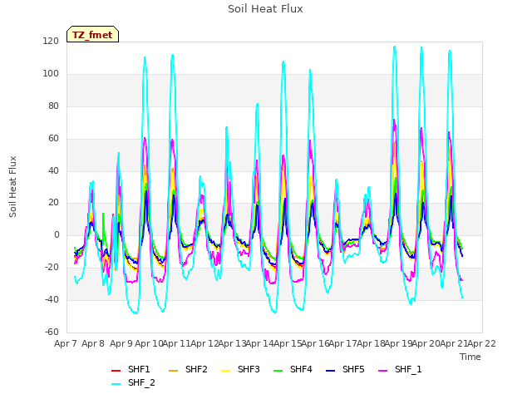532x399 pixels.
Task: Click the 60 y-axis tick label
Action: (53, 139)
